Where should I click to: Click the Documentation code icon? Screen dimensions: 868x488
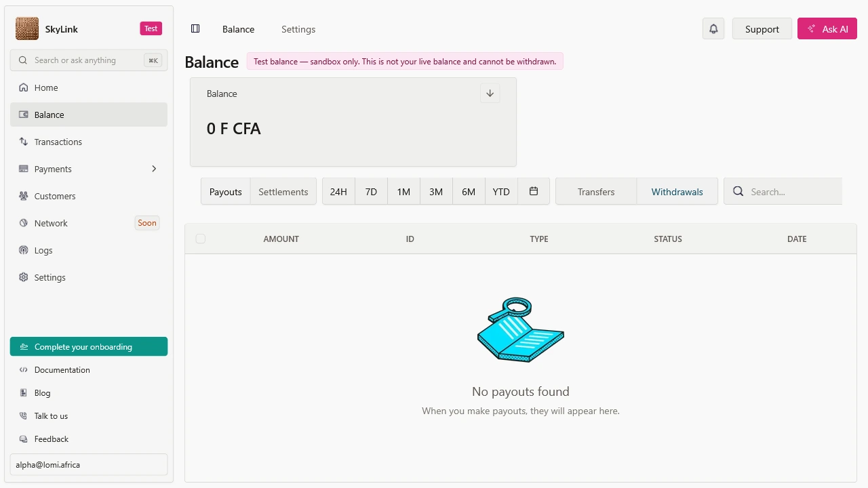(24, 370)
